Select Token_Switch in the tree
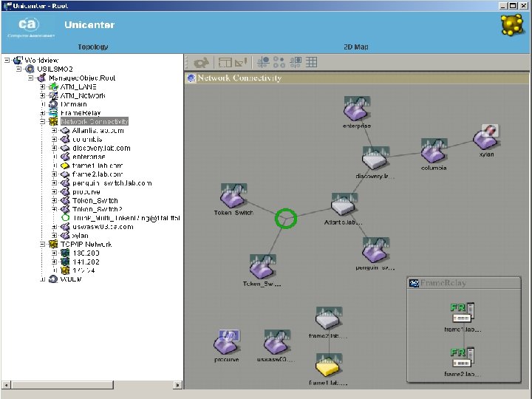This screenshot has height=399, width=532. click(x=95, y=200)
